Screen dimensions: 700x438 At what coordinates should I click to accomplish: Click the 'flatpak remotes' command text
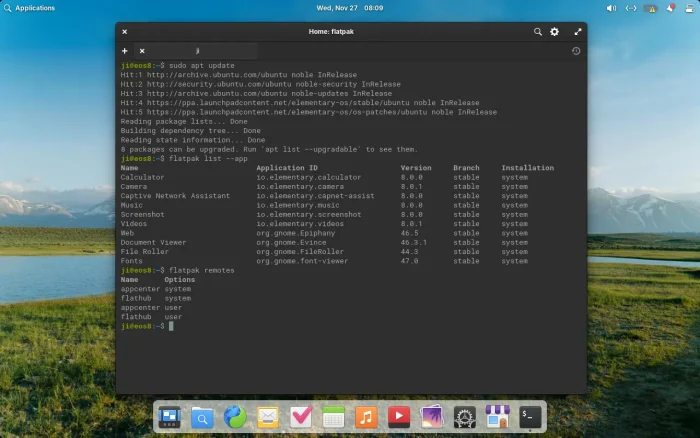coord(201,271)
